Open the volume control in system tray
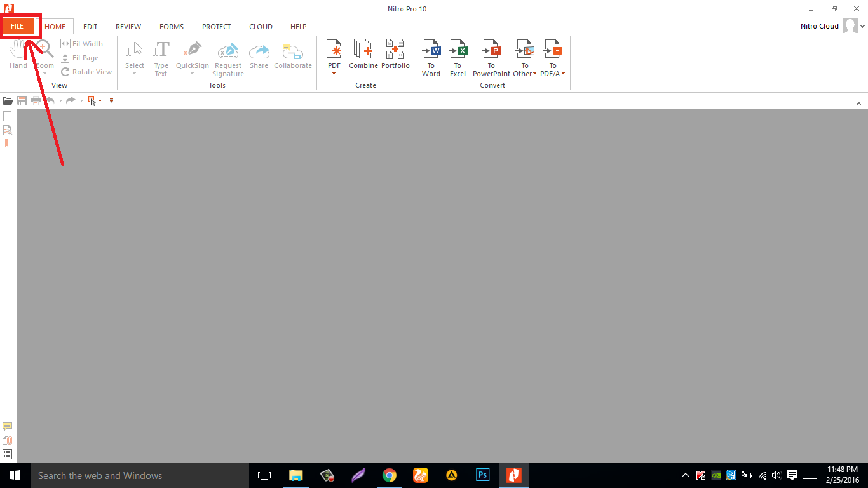Viewport: 868px width, 488px height. (x=776, y=475)
